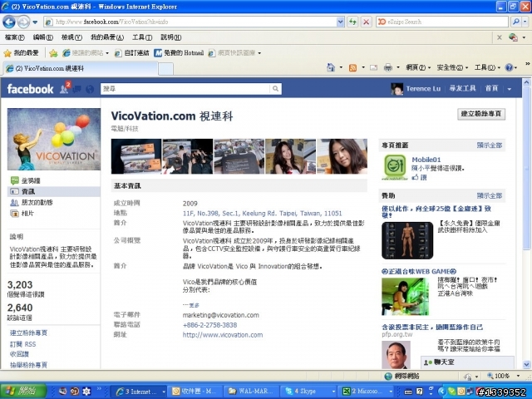Image resolution: width=532 pixels, height=399 pixels.
Task: Select the VicoVation.com 視連科 browser tab
Action: [80, 68]
